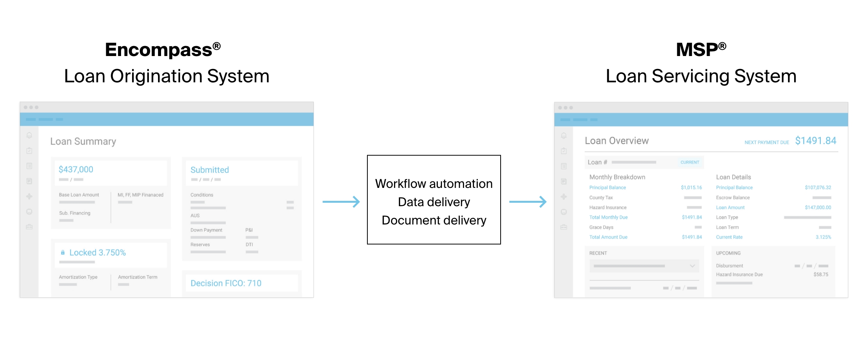868x343 pixels.
Task: Click the Grace Days label
Action: [x=601, y=227]
